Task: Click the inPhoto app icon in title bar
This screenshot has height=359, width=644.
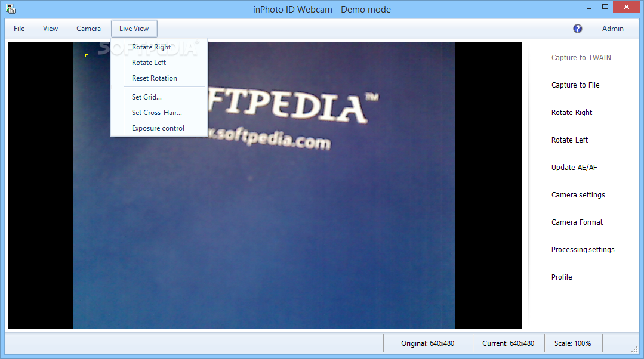Action: coord(11,8)
